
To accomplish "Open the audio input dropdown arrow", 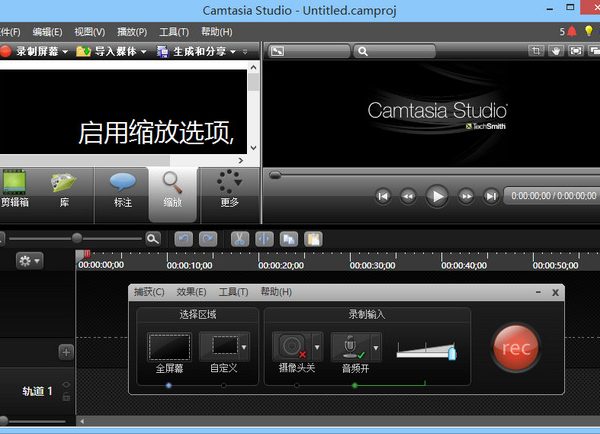I will point(377,347).
